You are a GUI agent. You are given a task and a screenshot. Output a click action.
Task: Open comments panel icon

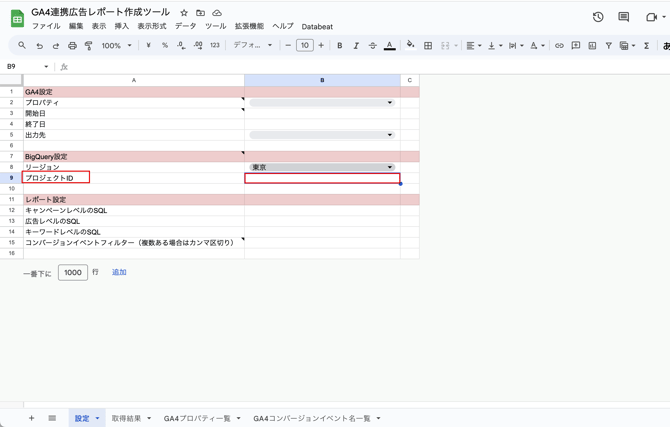pyautogui.click(x=623, y=17)
